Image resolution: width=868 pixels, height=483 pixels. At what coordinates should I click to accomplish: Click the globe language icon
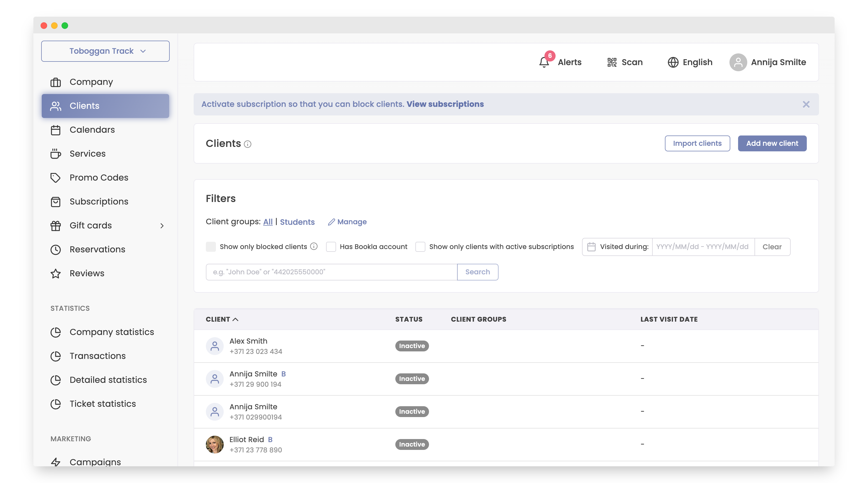673,62
